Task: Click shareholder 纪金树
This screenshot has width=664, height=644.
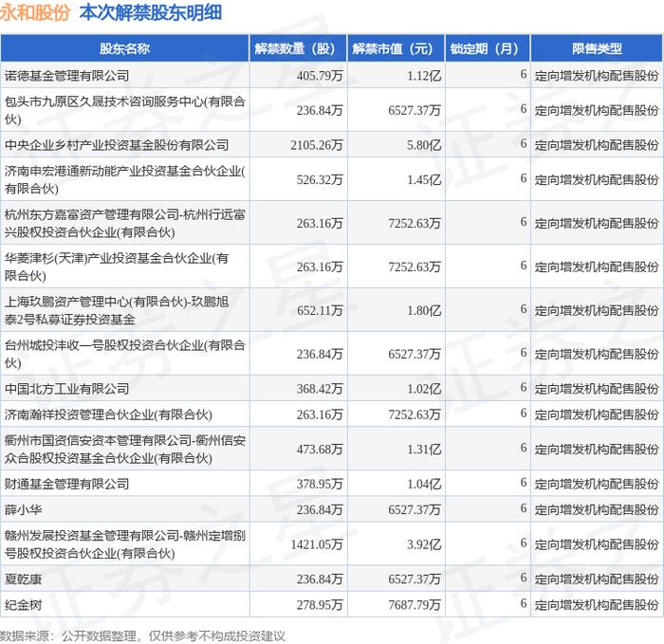Action: pyautogui.click(x=24, y=605)
